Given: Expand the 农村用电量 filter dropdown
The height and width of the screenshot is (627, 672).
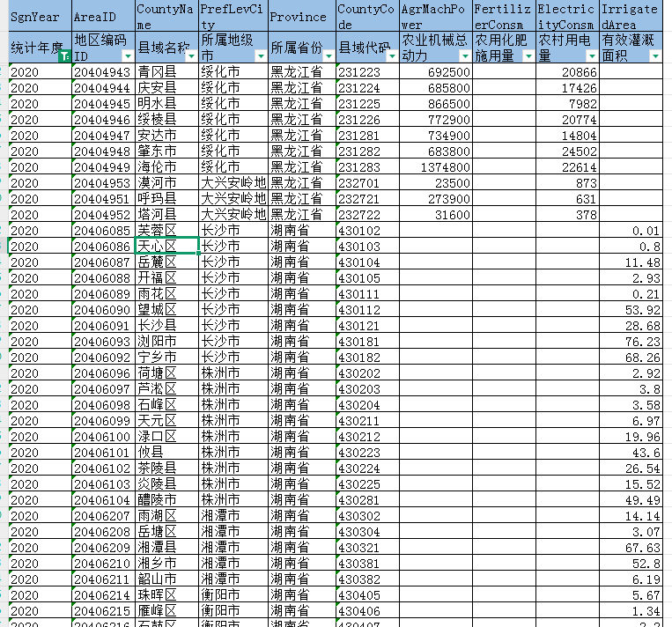Looking at the screenshot, I should point(591,55).
